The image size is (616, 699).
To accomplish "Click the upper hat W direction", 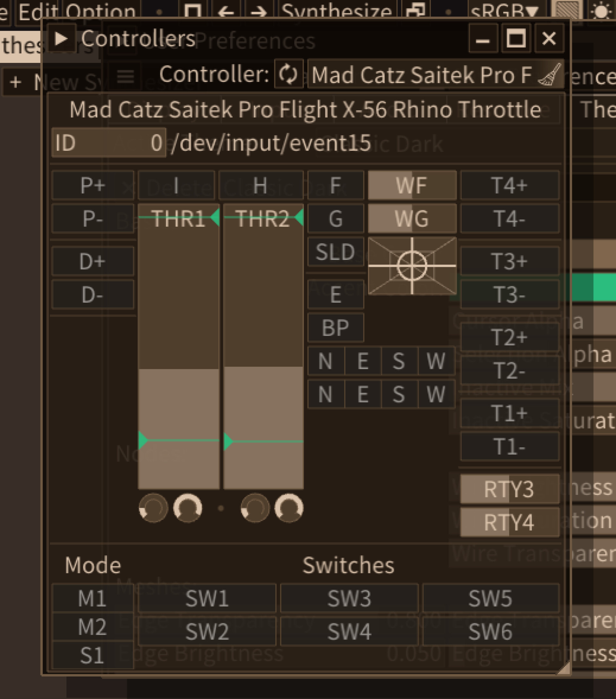I will (x=437, y=361).
